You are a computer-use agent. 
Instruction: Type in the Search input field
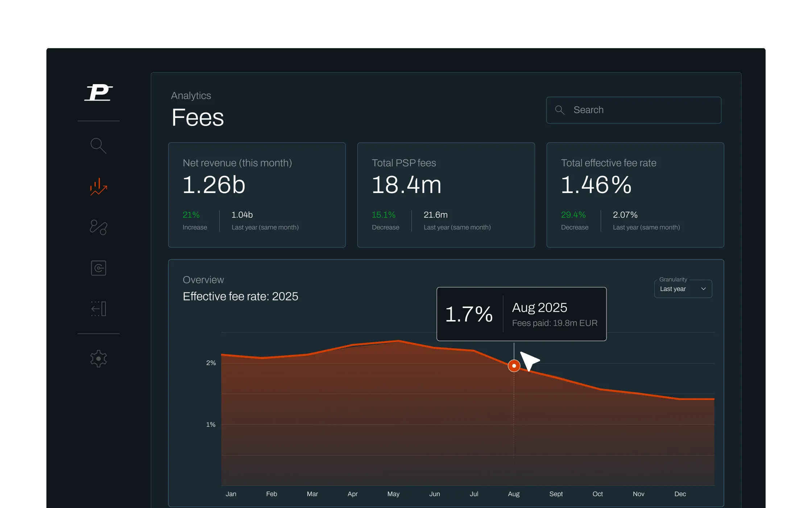pyautogui.click(x=642, y=110)
